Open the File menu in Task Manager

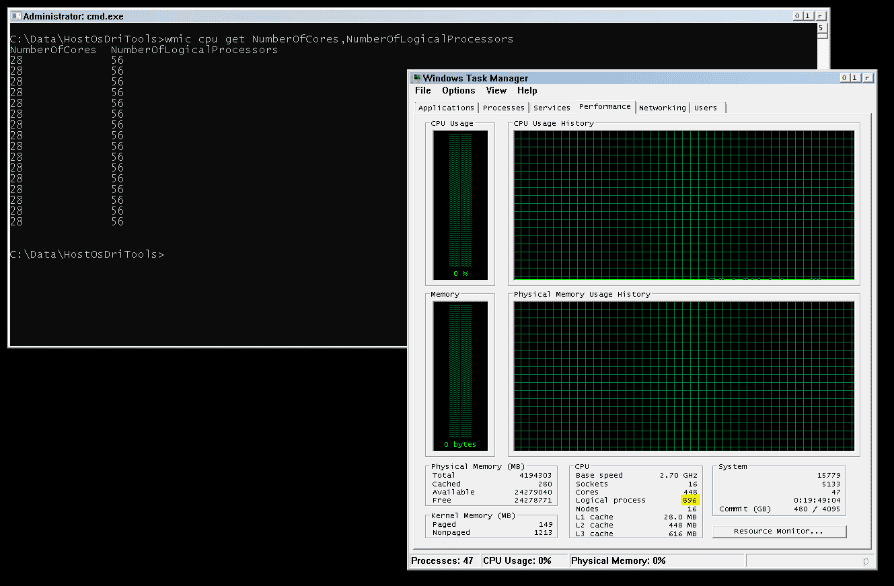coord(423,91)
